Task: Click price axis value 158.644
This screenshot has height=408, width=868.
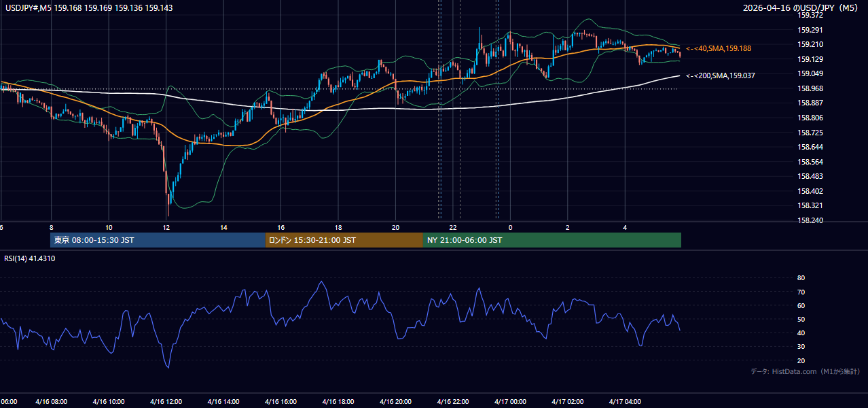Action: click(x=810, y=147)
